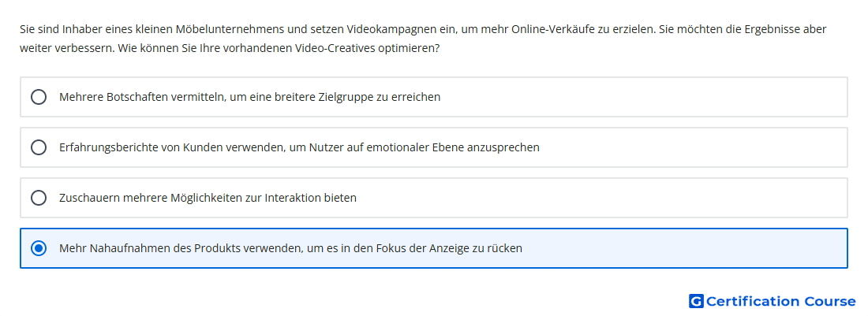Choose the 'Erfahrungsberichte von Kunden' radio button
Viewport: 868px width, 316px height.
(x=39, y=147)
